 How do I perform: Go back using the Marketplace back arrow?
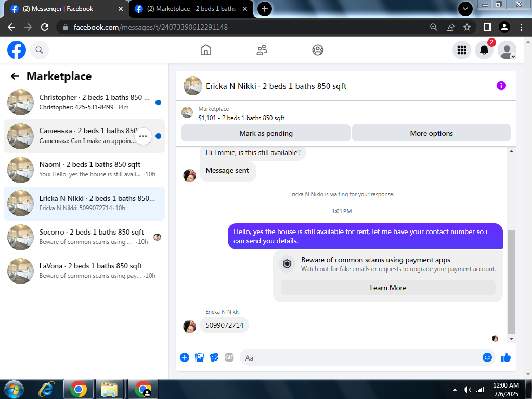pyautogui.click(x=15, y=76)
